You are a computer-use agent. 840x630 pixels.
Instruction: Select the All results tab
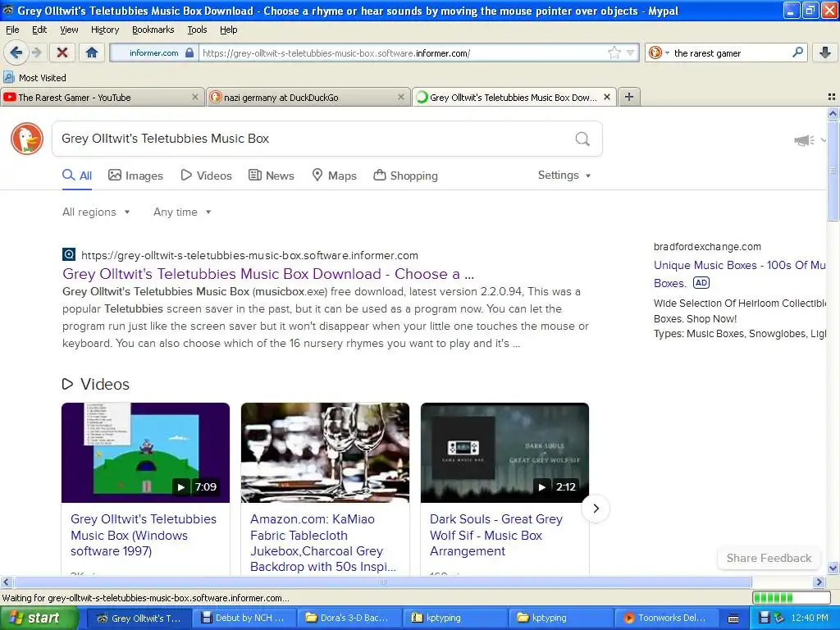coord(77,176)
